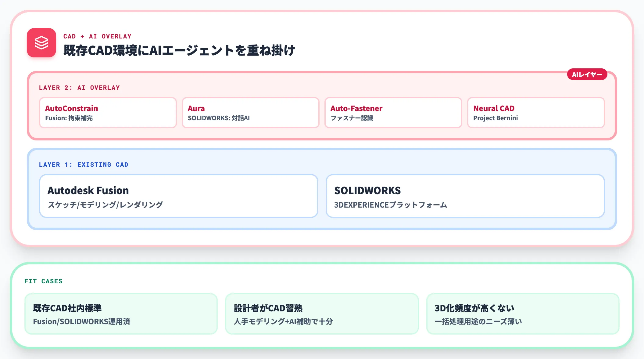644x359 pixels.
Task: Select the 設計者がCAD習熟 fit case
Action: pos(322,314)
